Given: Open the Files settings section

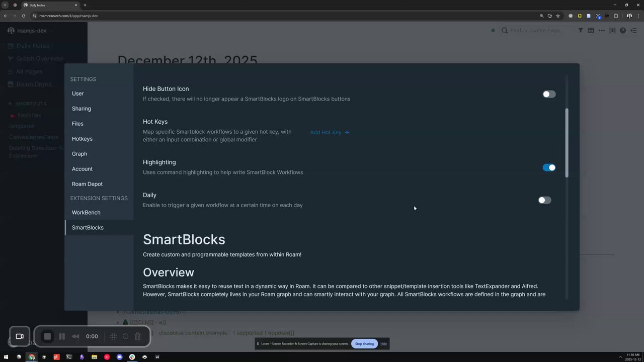Looking at the screenshot, I should coord(77,124).
